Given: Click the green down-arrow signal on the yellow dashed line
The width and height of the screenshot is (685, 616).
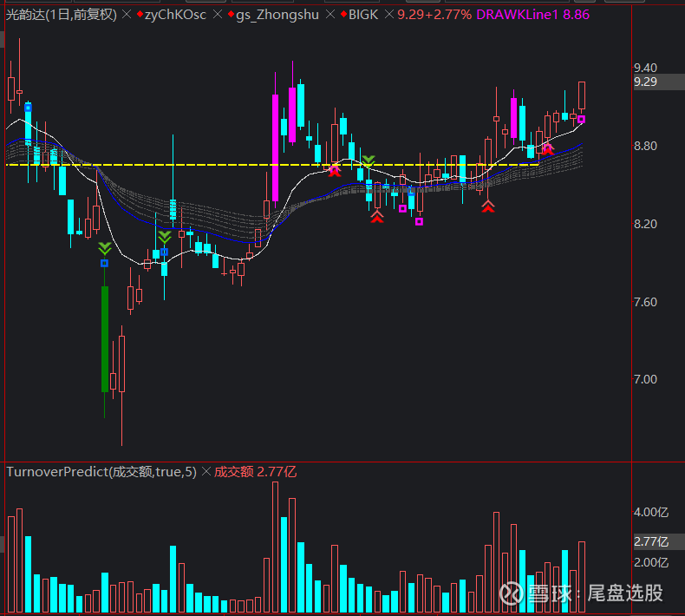Looking at the screenshot, I should coord(369,161).
